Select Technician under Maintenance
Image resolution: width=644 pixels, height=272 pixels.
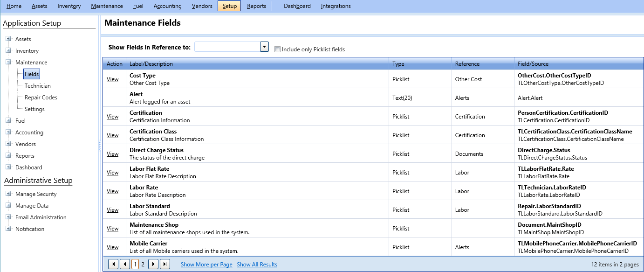pyautogui.click(x=38, y=86)
